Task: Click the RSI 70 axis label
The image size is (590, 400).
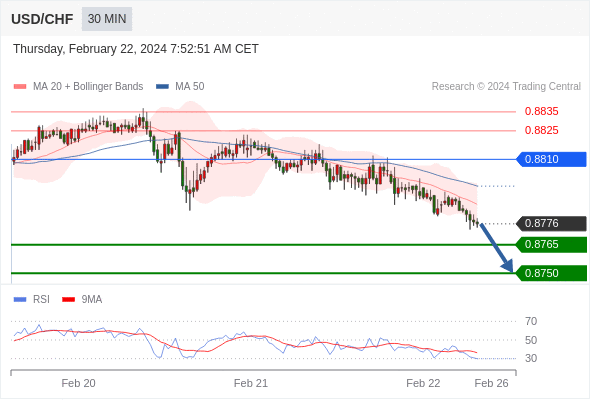Action: [531, 321]
